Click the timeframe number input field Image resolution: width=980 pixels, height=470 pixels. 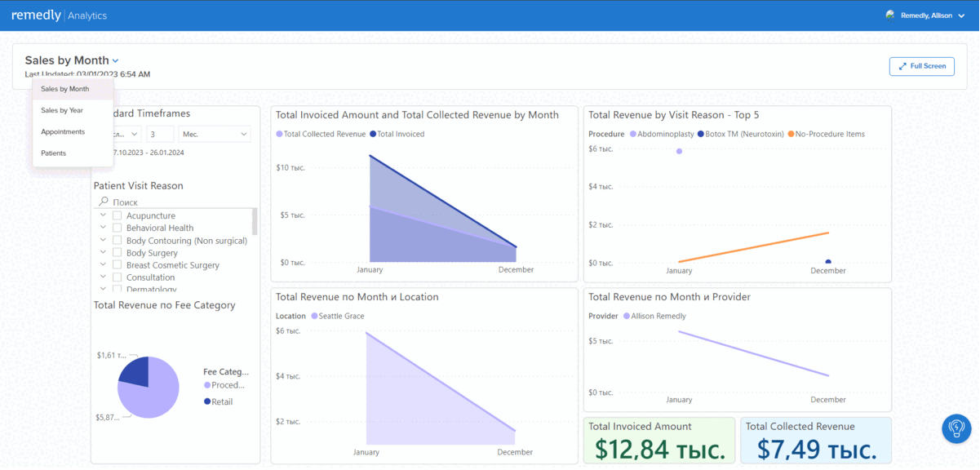click(x=160, y=134)
